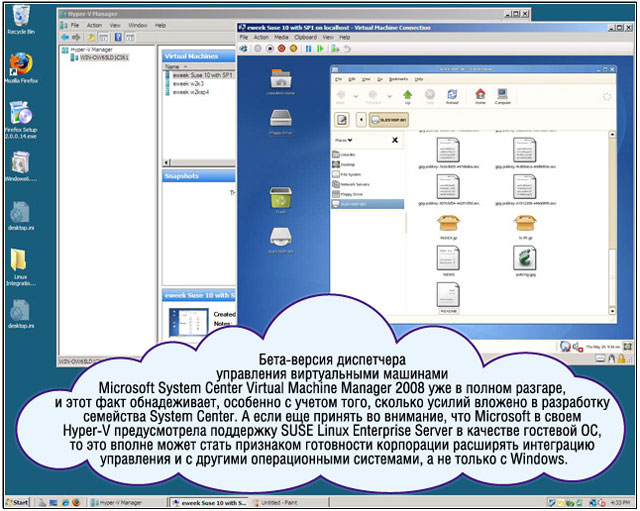This screenshot has height=511, width=640.
Task: Select the Linux Integration folder on desktop
Action: pos(20,267)
